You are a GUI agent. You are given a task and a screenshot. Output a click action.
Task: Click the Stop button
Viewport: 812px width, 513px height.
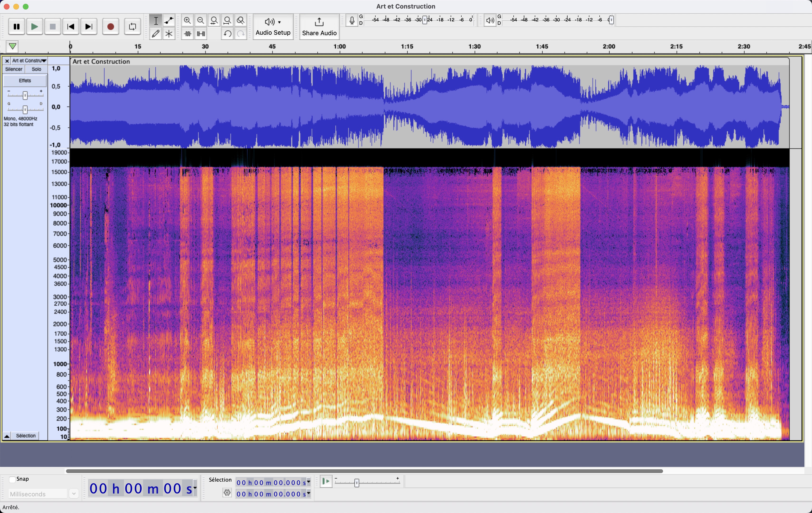[x=53, y=27]
